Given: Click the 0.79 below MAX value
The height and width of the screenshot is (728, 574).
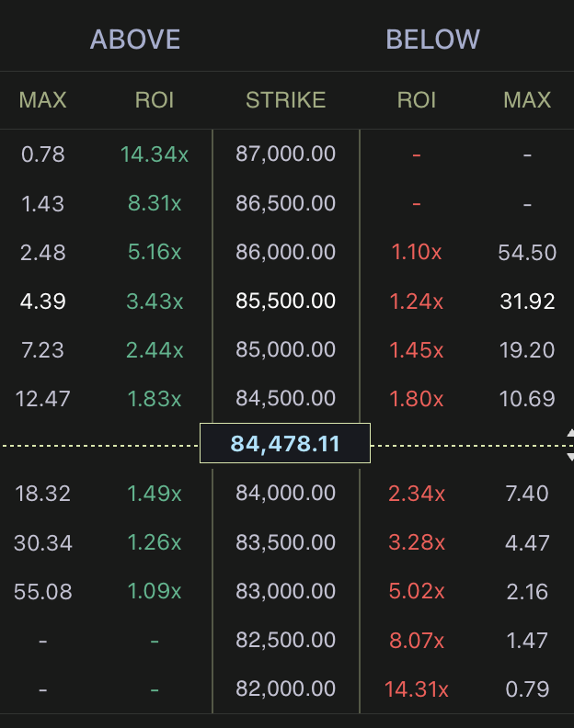Looking at the screenshot, I should pos(527,689).
